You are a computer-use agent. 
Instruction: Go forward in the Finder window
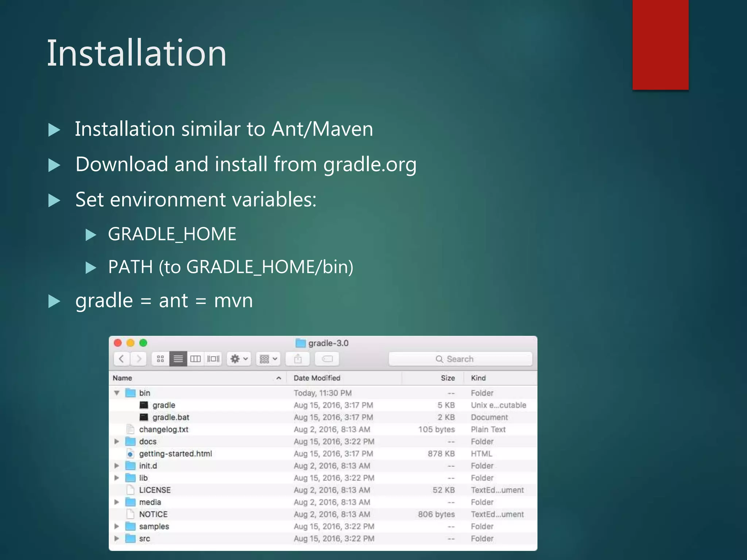tap(139, 359)
